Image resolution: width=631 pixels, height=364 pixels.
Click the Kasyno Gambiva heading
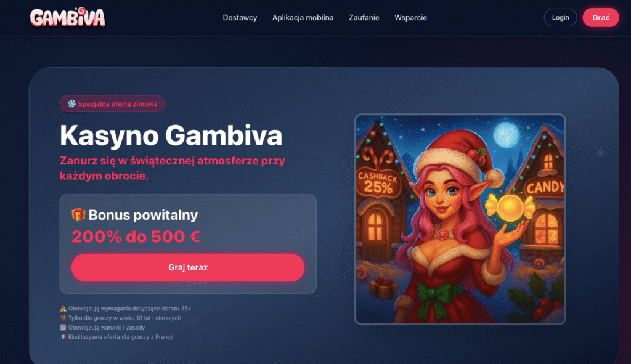pyautogui.click(x=171, y=135)
